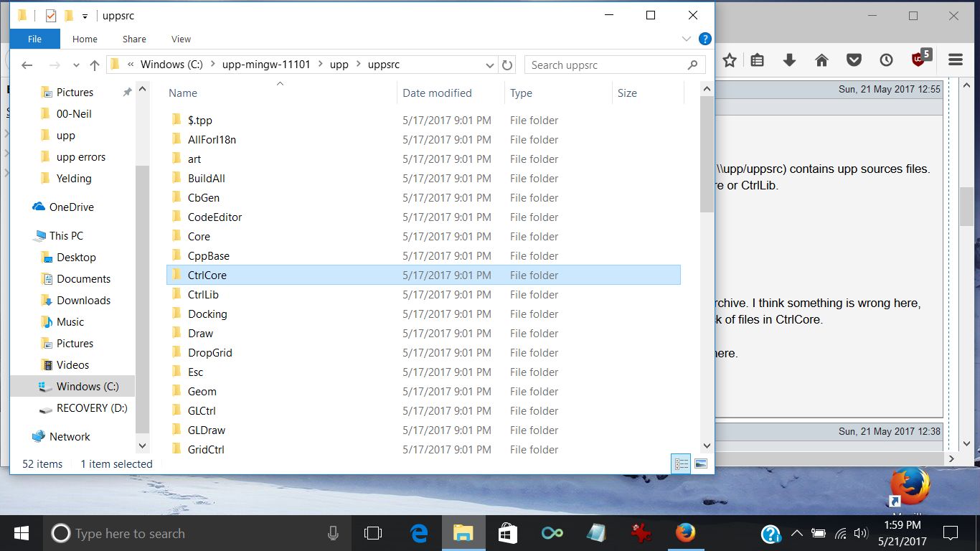Expand the ribbon with chevron
Image resolution: width=980 pixels, height=551 pixels.
click(686, 39)
